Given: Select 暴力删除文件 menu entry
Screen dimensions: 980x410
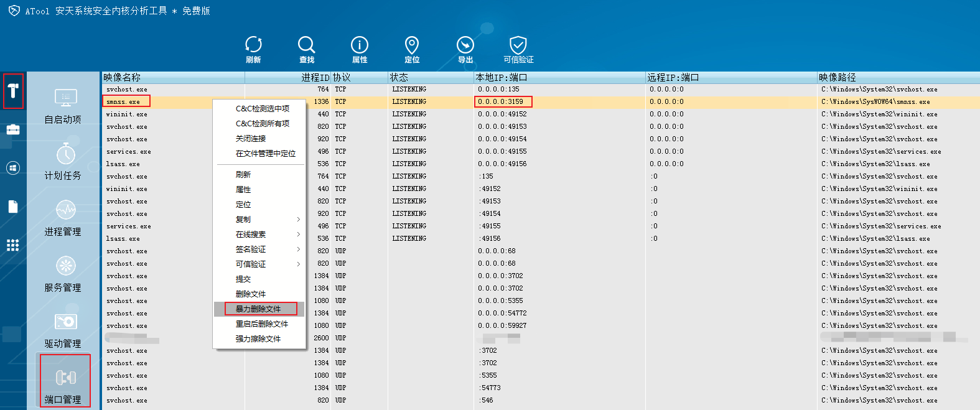Looking at the screenshot, I should 259,309.
